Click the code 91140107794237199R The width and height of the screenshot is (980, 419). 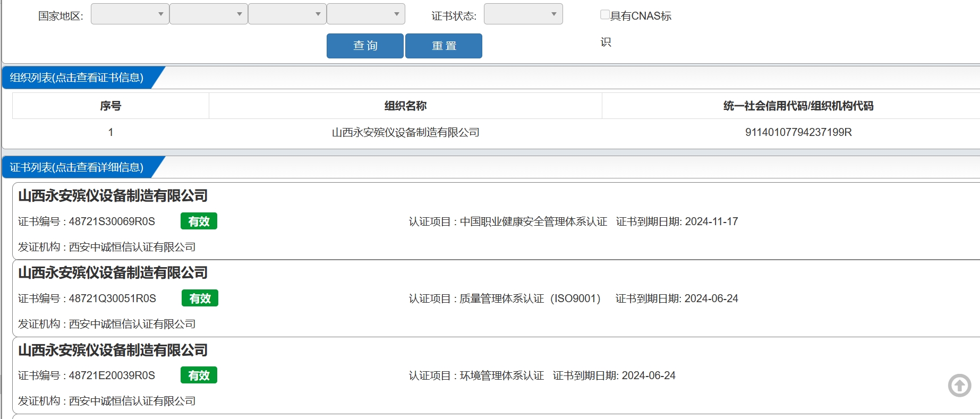(x=798, y=132)
